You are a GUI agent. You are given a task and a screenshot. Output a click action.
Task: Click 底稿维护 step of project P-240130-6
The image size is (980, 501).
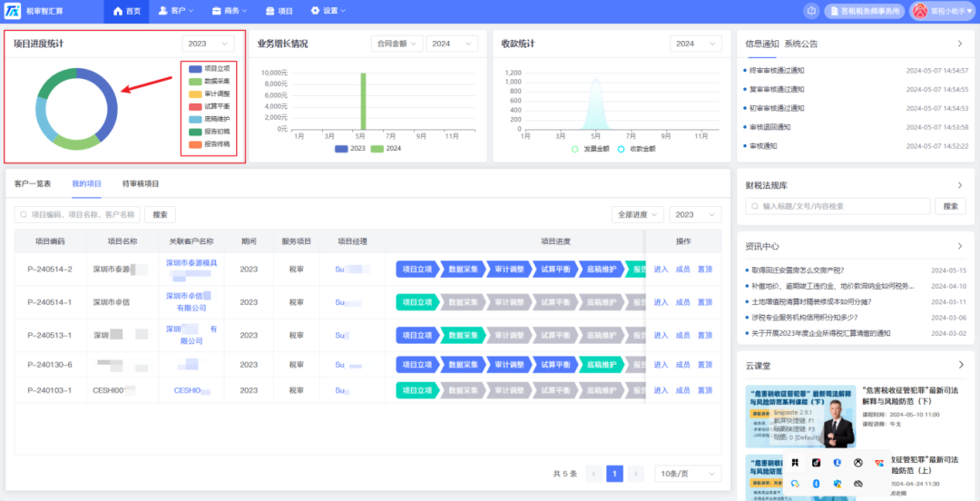(602, 365)
